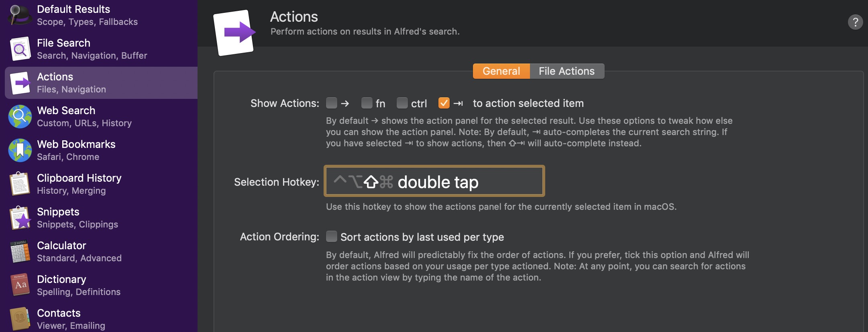Viewport: 868px width, 332px height.
Task: Click the Web Search globe icon
Action: 20,117
